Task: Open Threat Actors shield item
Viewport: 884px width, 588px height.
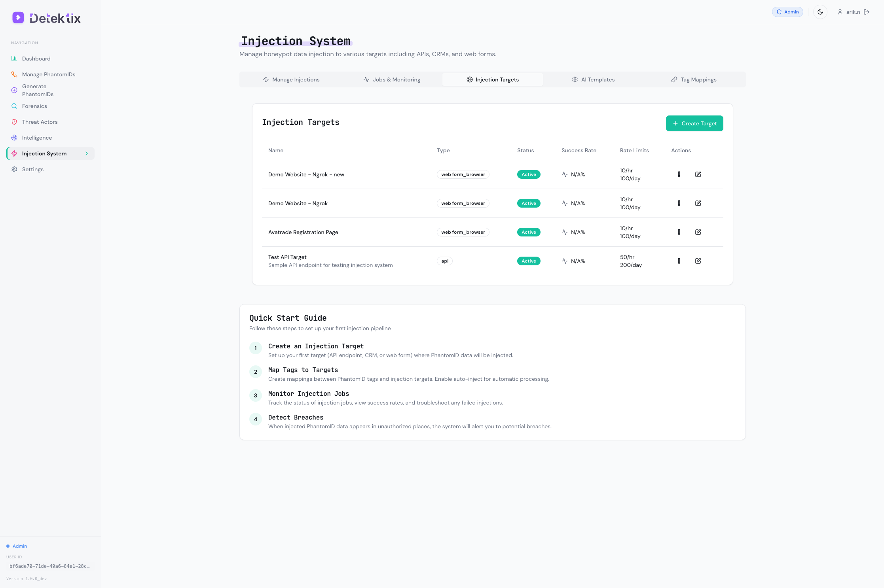Action: (40, 122)
